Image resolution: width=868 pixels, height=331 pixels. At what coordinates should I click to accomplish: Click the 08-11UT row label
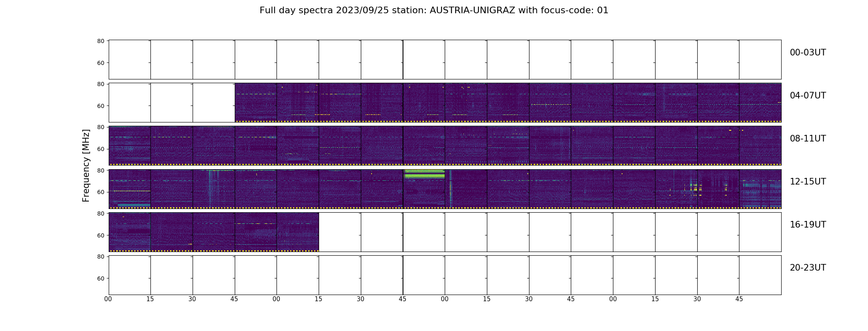coord(808,139)
